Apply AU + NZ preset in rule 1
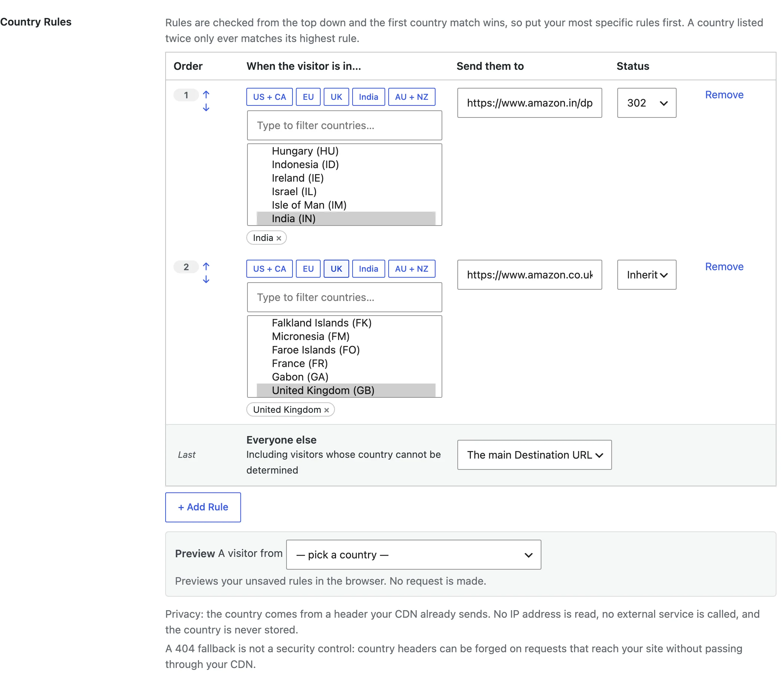This screenshot has height=683, width=784. click(x=412, y=97)
